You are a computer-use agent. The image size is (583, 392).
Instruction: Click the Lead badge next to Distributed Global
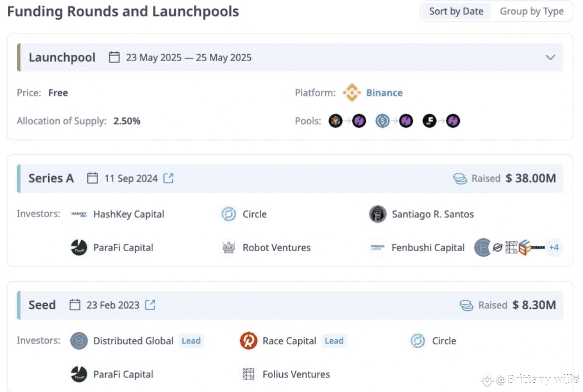[191, 341]
